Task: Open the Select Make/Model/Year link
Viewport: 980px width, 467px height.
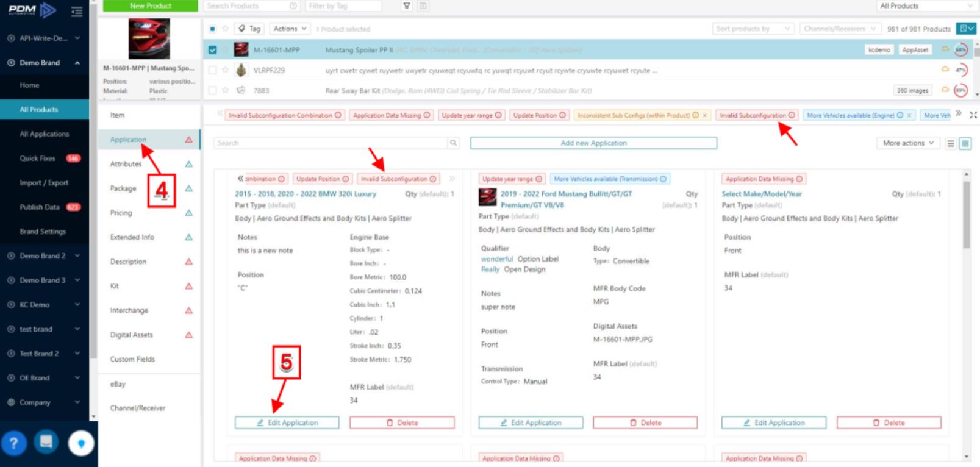Action: (762, 194)
